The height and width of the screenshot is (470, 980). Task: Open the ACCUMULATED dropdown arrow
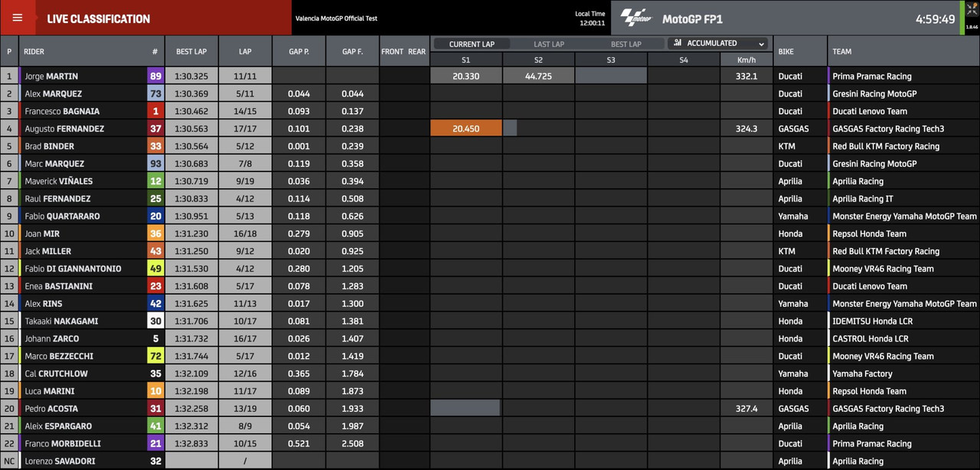[x=761, y=44]
